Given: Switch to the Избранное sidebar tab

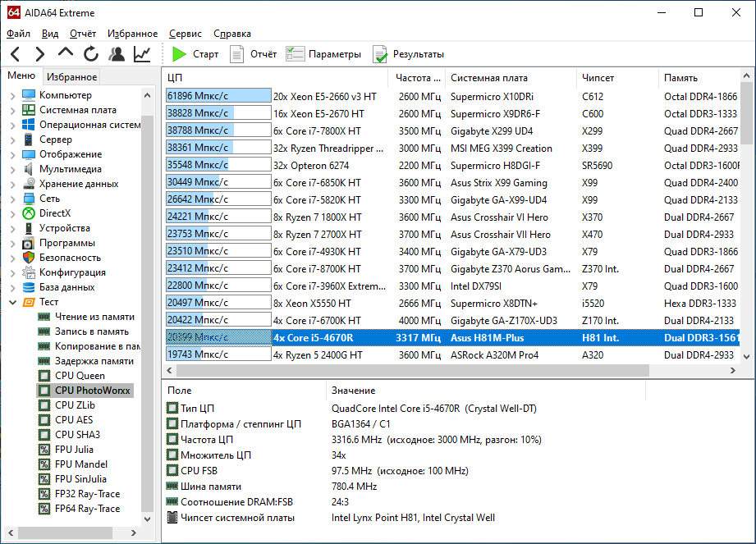Looking at the screenshot, I should [72, 76].
